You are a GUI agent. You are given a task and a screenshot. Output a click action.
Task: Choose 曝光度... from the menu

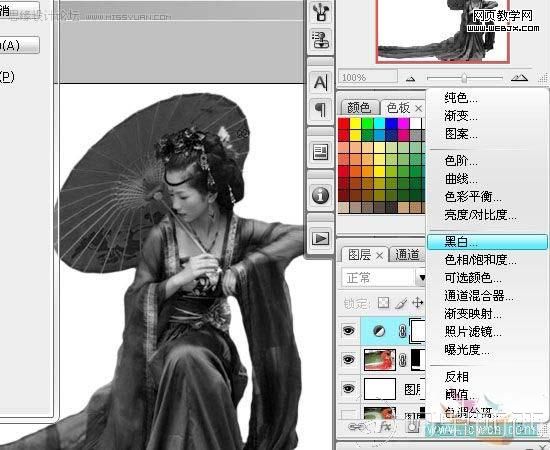click(x=467, y=349)
